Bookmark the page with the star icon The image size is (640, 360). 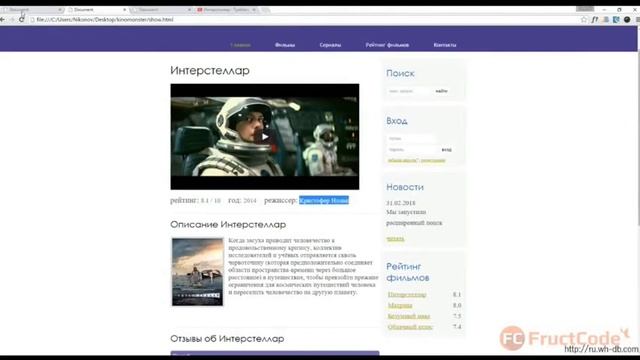(584, 20)
